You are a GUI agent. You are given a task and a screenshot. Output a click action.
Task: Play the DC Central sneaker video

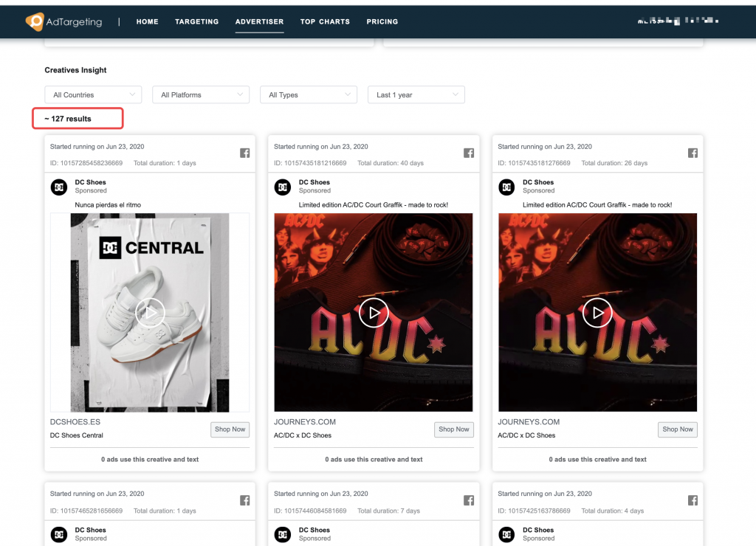(x=150, y=313)
